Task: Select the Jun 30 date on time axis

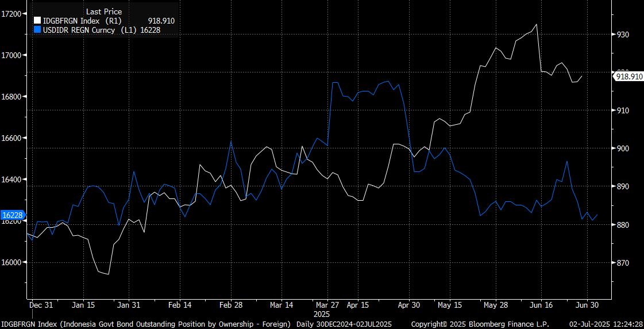Action: [x=587, y=305]
